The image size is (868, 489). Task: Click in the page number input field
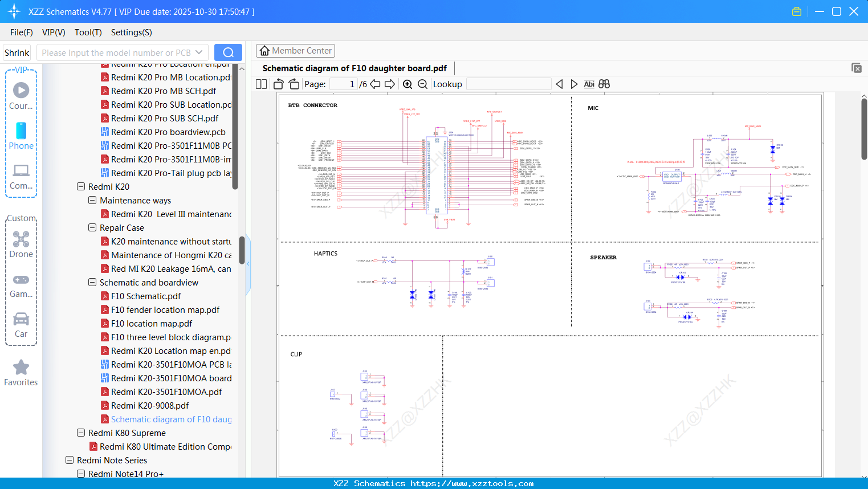point(343,84)
